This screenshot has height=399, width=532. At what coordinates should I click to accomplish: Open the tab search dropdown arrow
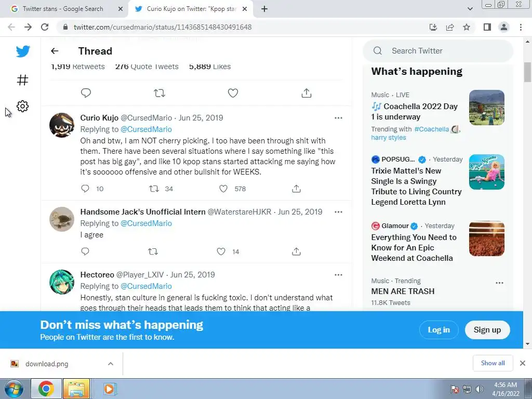470,9
